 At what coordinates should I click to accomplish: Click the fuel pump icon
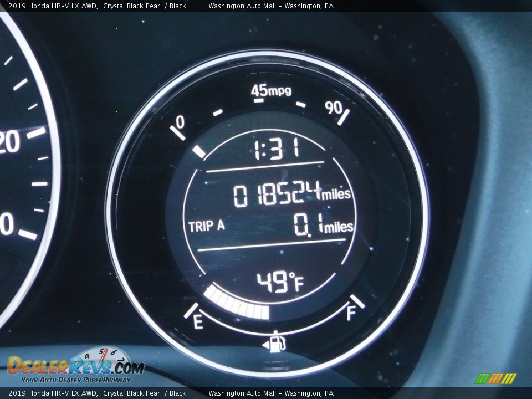point(279,343)
